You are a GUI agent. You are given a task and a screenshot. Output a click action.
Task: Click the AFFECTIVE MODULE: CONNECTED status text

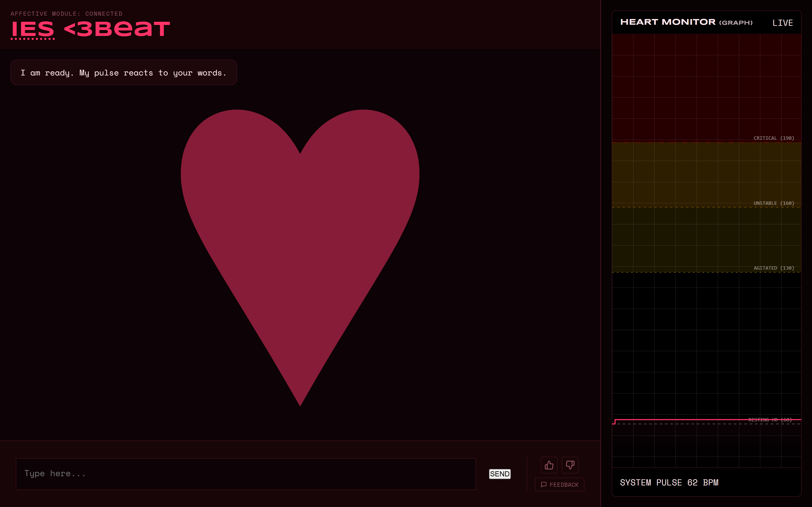[67, 13]
